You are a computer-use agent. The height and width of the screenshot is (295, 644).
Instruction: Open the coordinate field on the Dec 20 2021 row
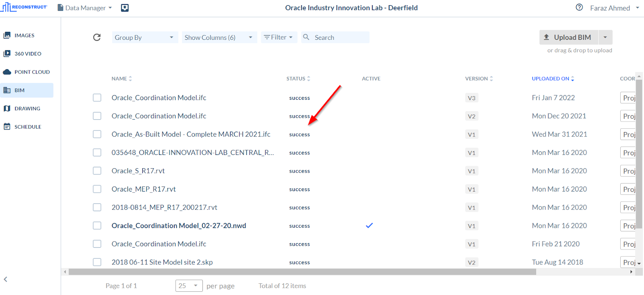pos(628,116)
